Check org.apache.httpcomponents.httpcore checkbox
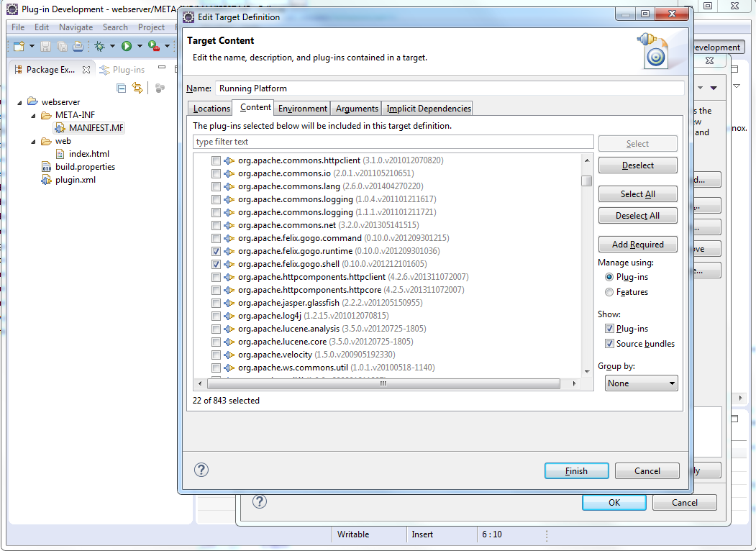Viewport: 756px width, 551px height. coord(216,290)
